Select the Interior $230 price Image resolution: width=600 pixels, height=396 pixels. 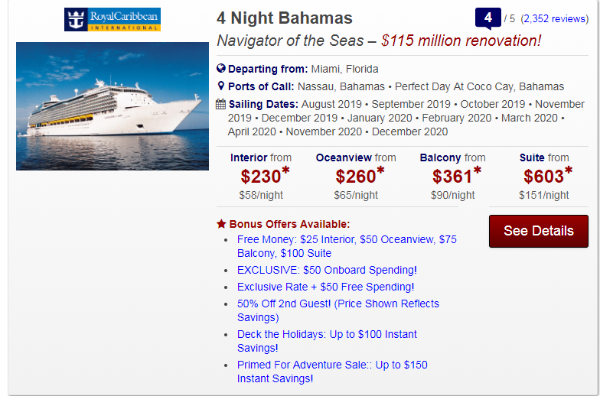coord(265,176)
